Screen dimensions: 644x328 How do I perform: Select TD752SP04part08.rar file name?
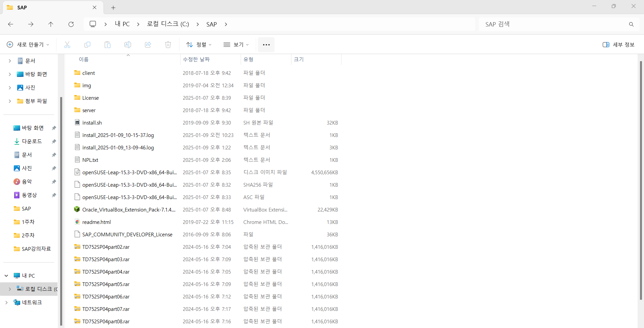point(106,321)
